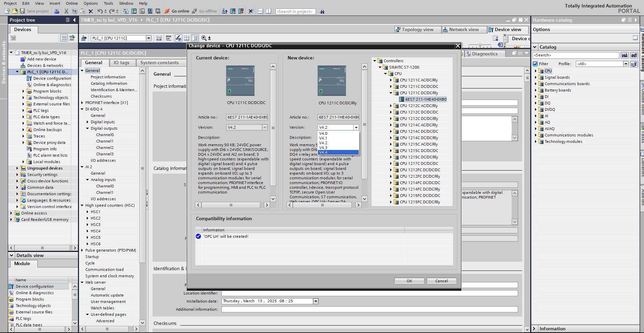This screenshot has height=333, width=644.
Task: Open the Options menu
Action: [x=91, y=3]
